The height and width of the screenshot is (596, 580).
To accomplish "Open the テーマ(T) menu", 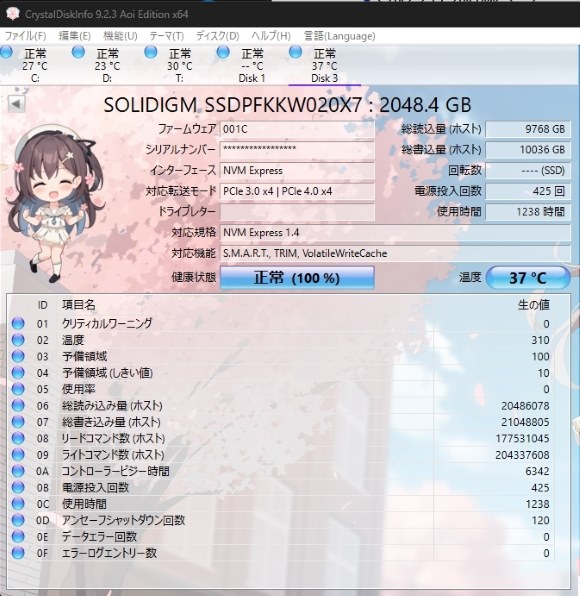I will click(x=166, y=36).
